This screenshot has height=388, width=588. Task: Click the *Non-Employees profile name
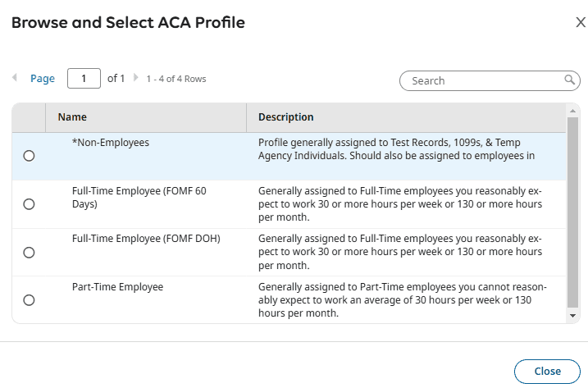click(111, 142)
